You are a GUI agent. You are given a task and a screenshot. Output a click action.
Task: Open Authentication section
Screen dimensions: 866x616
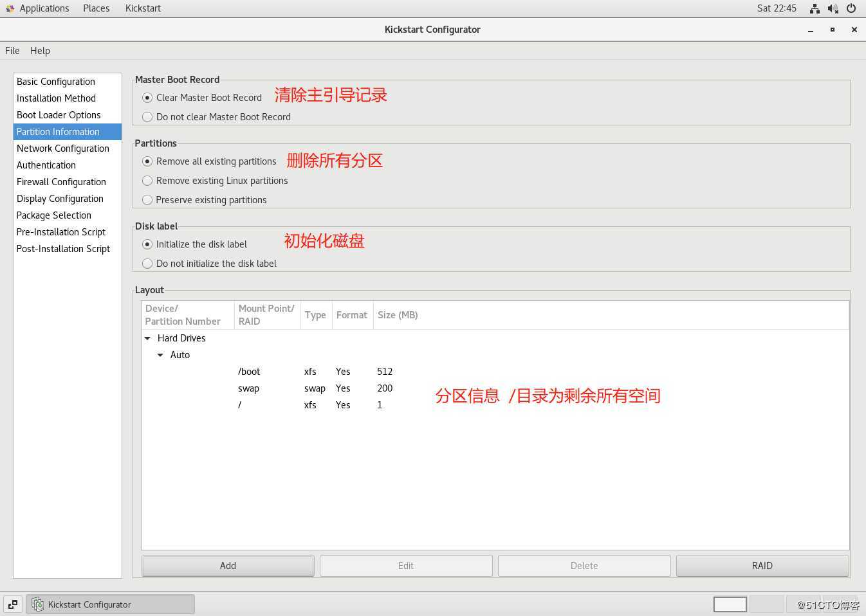(x=68, y=165)
